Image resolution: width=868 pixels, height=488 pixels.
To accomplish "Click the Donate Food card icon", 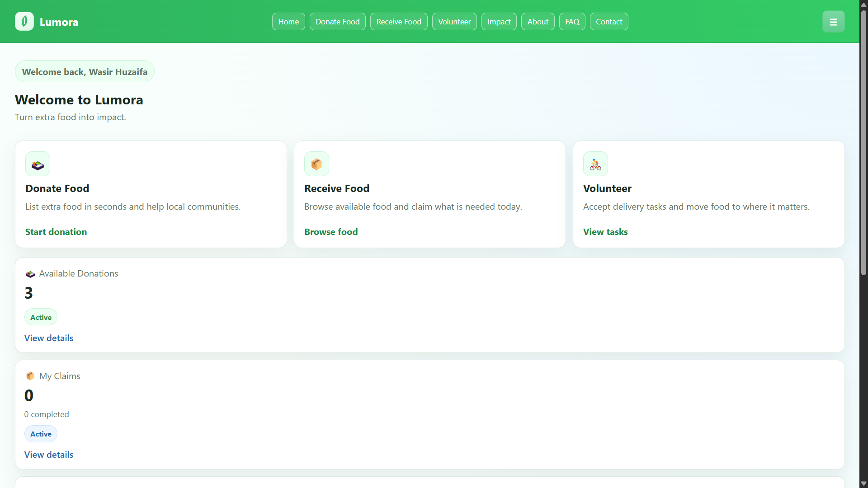I will coord(38,164).
